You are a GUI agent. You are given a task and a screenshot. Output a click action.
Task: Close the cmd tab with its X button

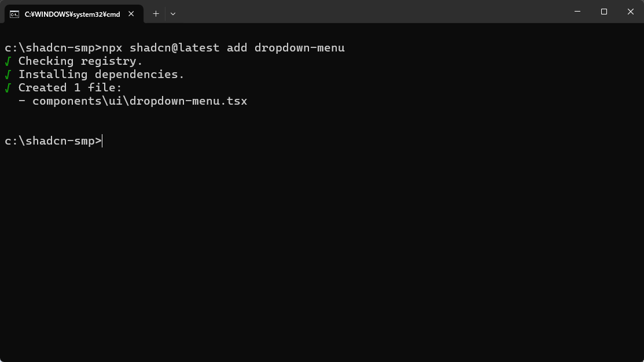pyautogui.click(x=131, y=13)
